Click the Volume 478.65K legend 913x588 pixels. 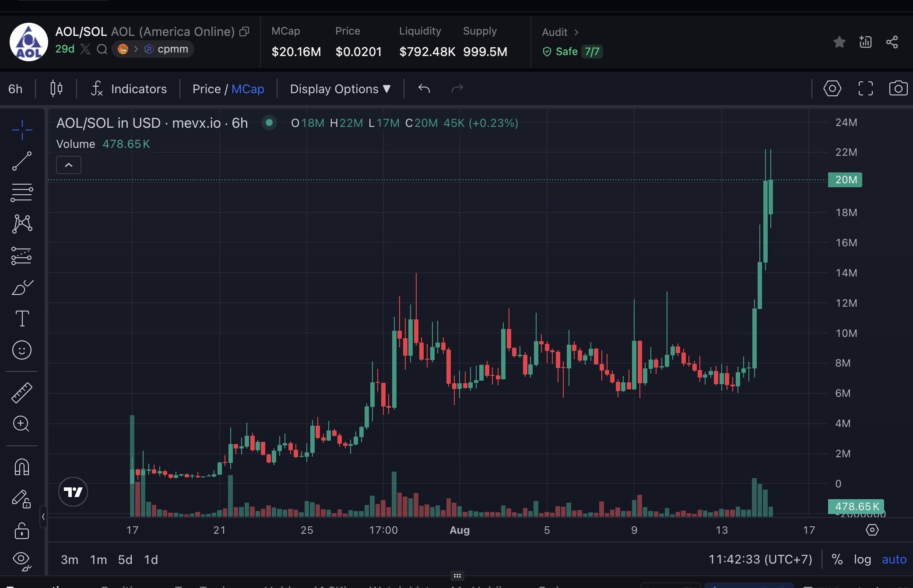pyautogui.click(x=103, y=144)
